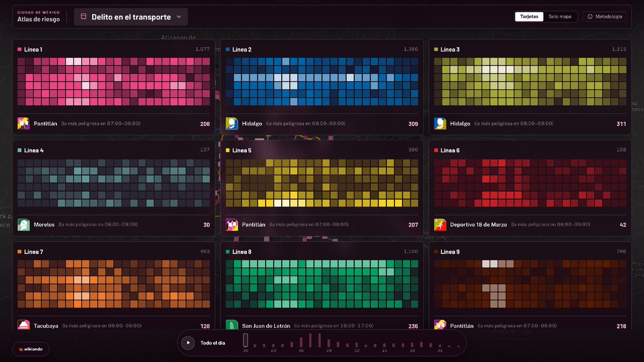Select the 00 hour handle on the timeline
The height and width of the screenshot is (362, 644).
[245, 340]
